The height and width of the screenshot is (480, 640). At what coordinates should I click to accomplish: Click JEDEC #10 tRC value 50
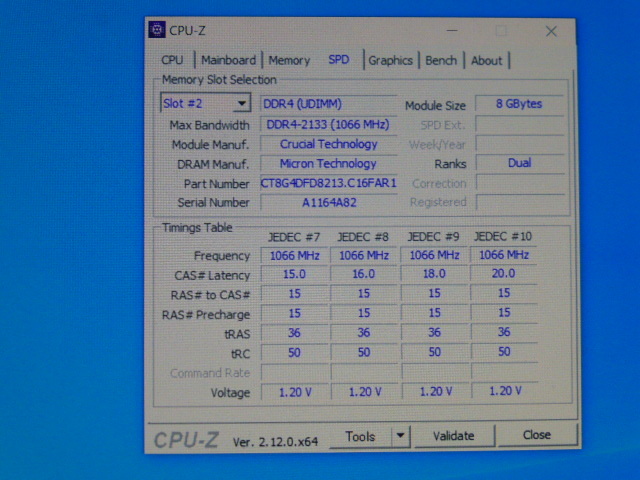(x=504, y=351)
